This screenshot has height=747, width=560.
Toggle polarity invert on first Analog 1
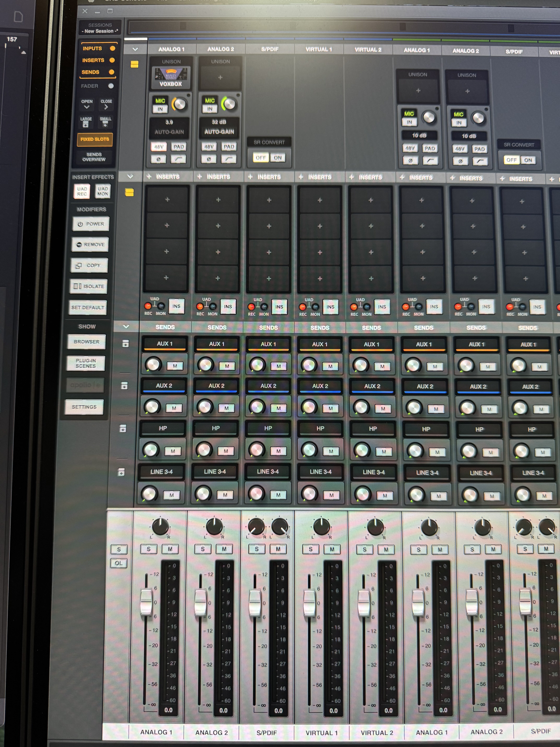click(x=159, y=159)
